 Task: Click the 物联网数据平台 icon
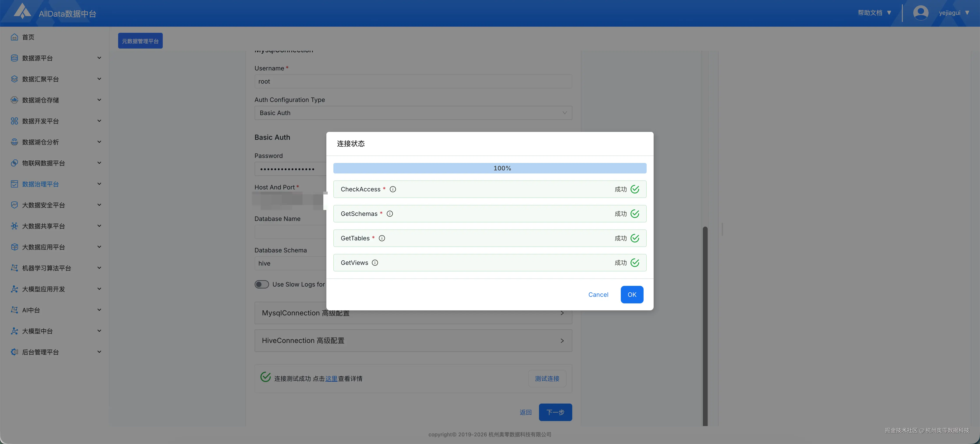click(14, 163)
